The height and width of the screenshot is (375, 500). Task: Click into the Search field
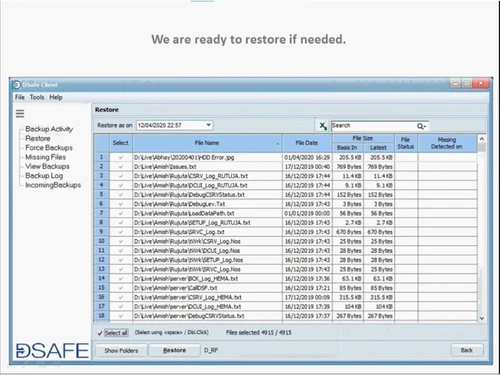374,126
